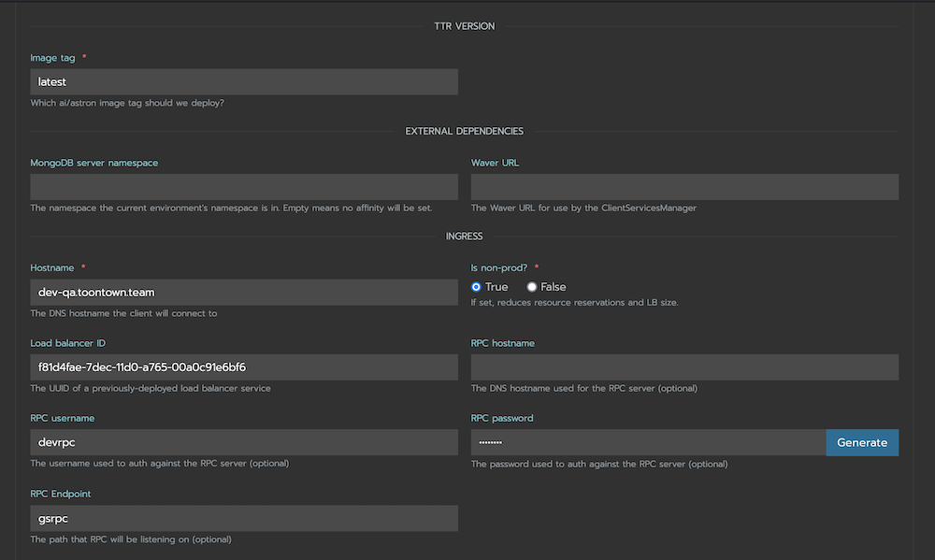Select the False radio button for non-prod
Screen dimensions: 935x560
[x=531, y=287]
